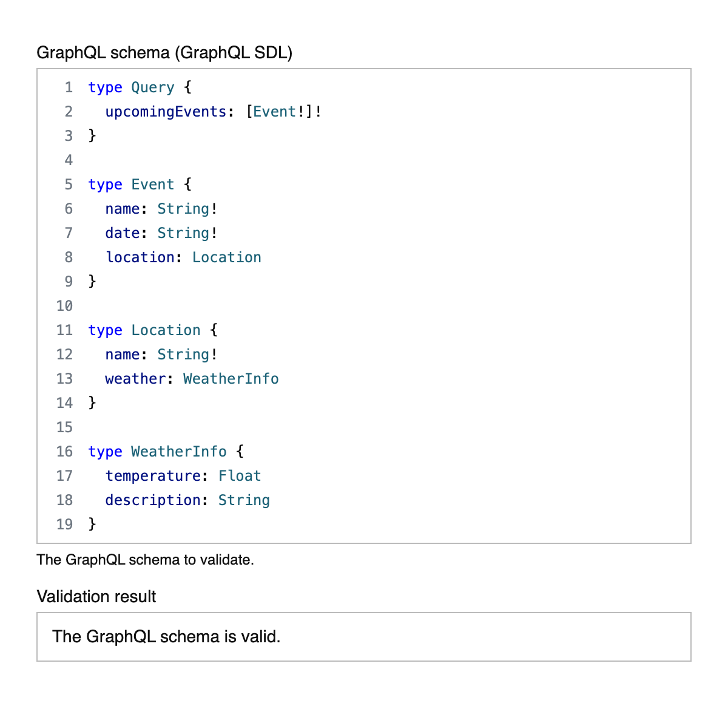The image size is (728, 703).
Task: Click the 'WeatherInfo' type definition name on line 16
Action: coord(179,452)
